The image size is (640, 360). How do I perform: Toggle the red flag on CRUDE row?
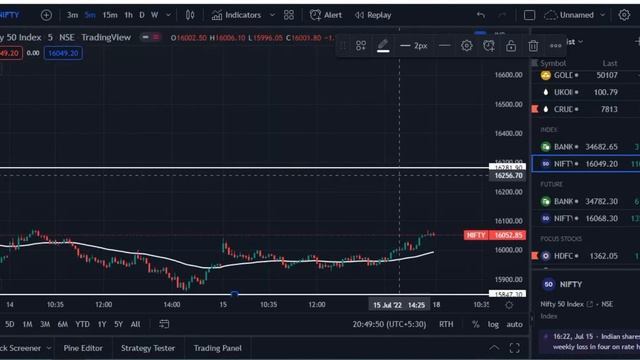(535, 109)
